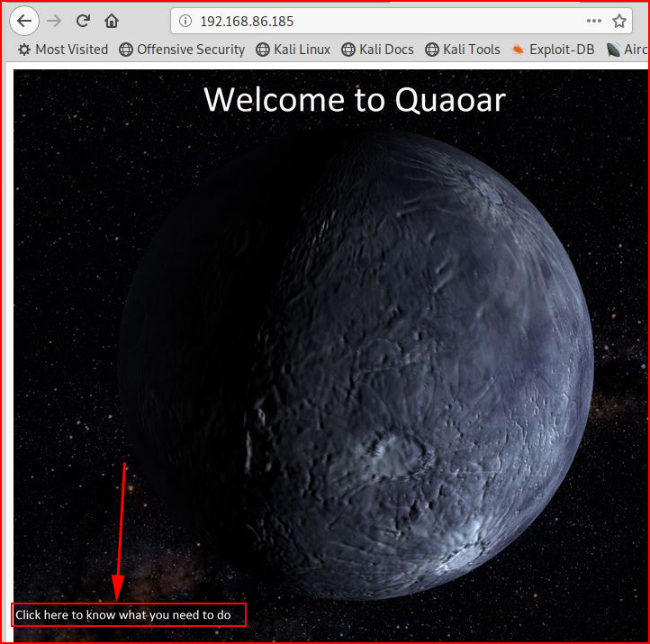Open the Offensive Security bookmark
This screenshot has height=644, width=650.
[182, 50]
